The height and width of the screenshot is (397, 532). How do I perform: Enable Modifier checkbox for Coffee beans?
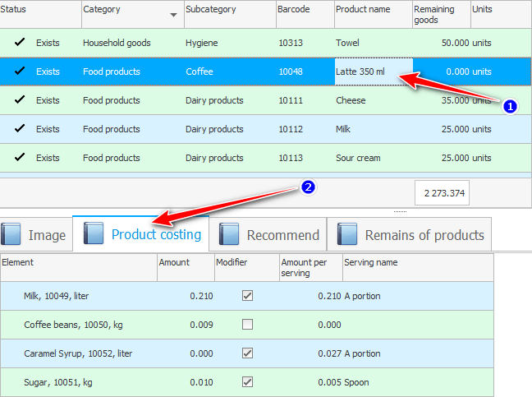[247, 325]
